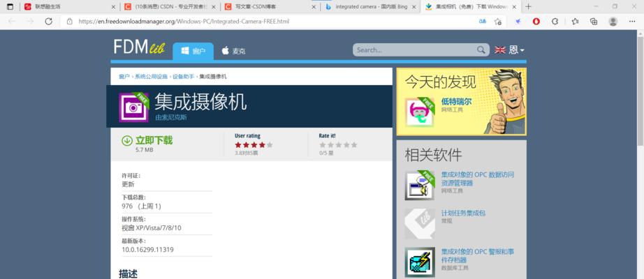Click the 窗户 breadcrumb link
This screenshot has height=279, width=644.
coord(124,77)
